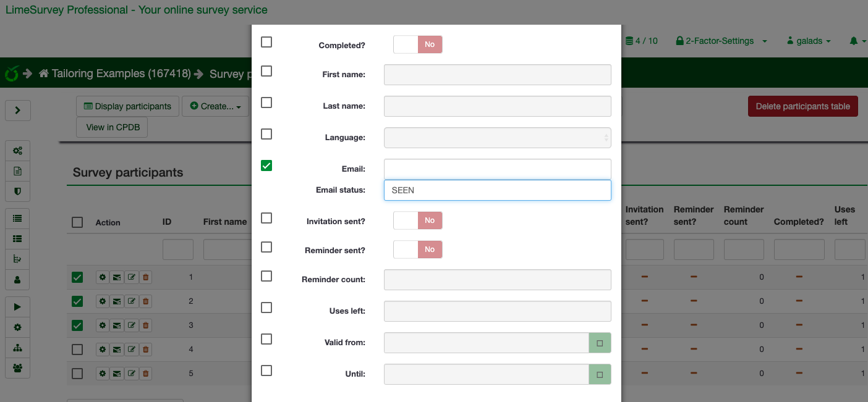The image size is (868, 402).
Task: Open the galads user menu
Action: coord(809,41)
